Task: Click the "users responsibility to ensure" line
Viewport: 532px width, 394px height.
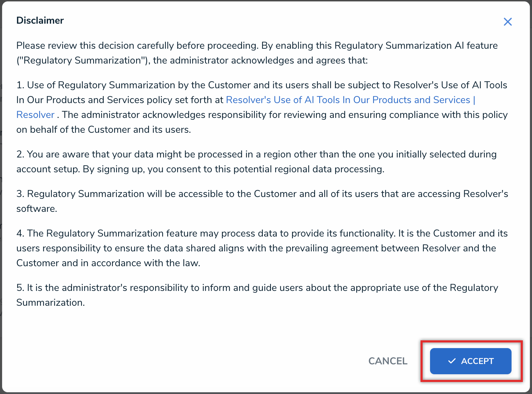Action: pyautogui.click(x=256, y=248)
